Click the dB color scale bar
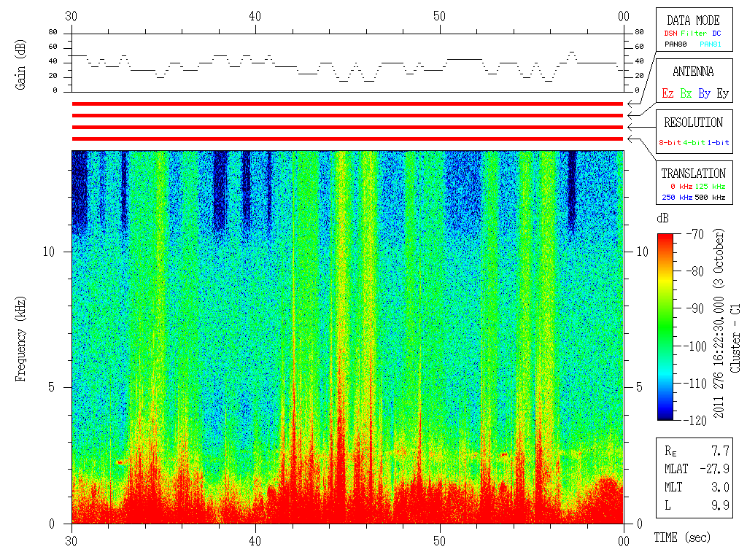This screenshot has width=747, height=560. [665, 327]
